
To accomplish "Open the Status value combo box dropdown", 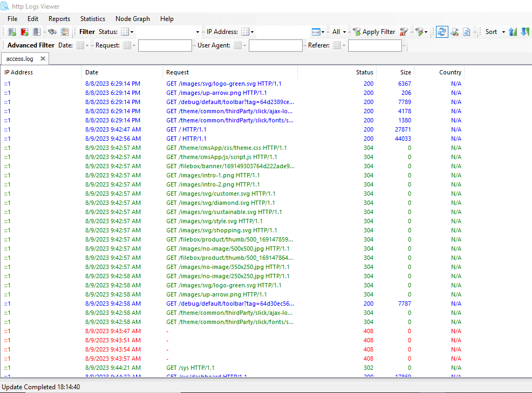I will tap(197, 32).
